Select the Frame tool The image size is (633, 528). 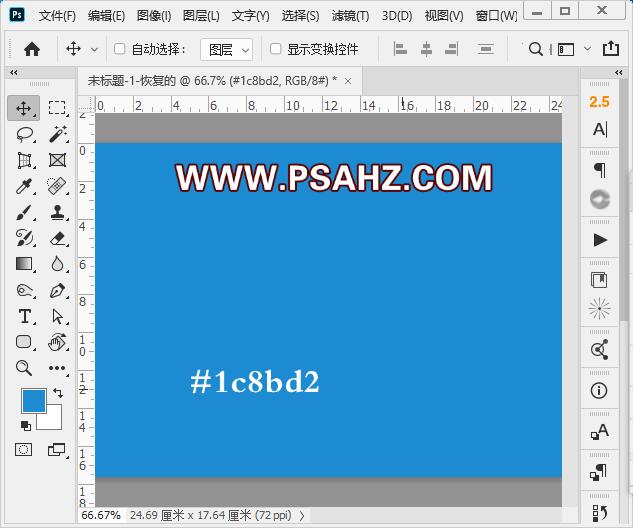57,160
